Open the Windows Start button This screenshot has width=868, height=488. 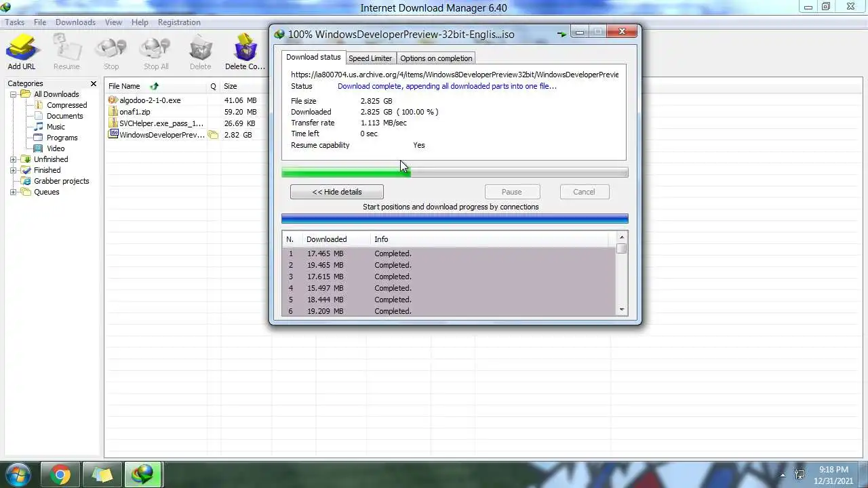point(17,474)
